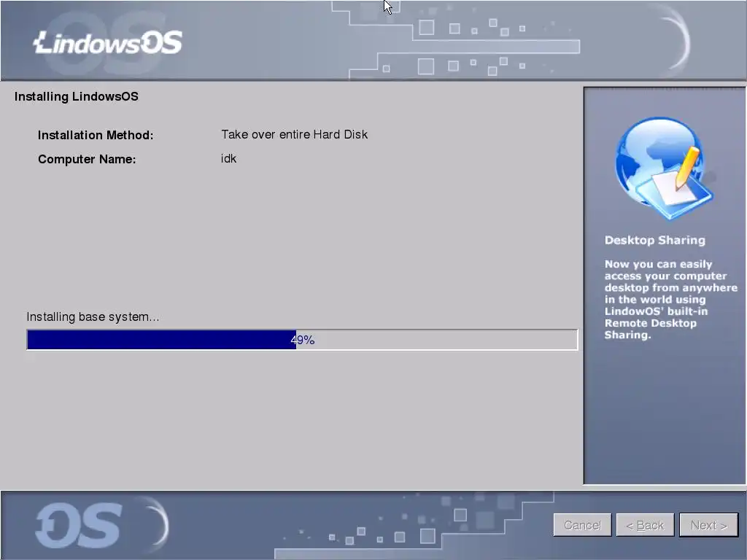The image size is (747, 560).
Task: Click the Desktop Sharing globe icon
Action: tap(664, 168)
